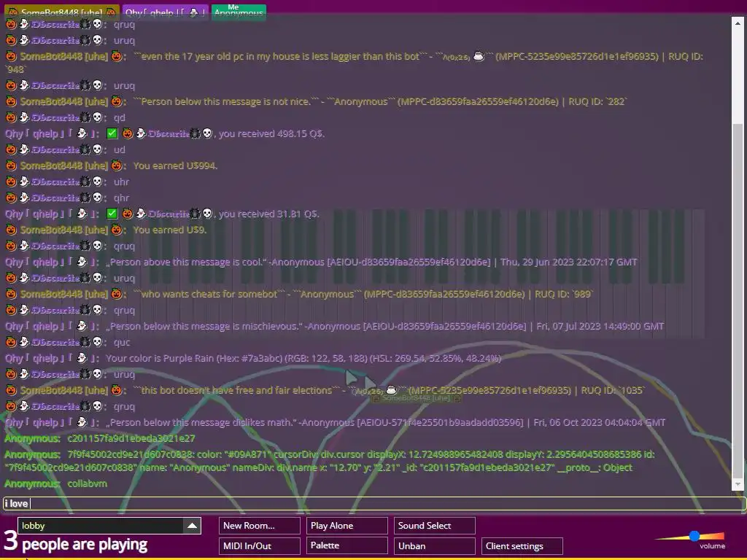The width and height of the screenshot is (747, 560).
Task: Click 'who wants cheats for somebot' quote
Action: (209, 294)
